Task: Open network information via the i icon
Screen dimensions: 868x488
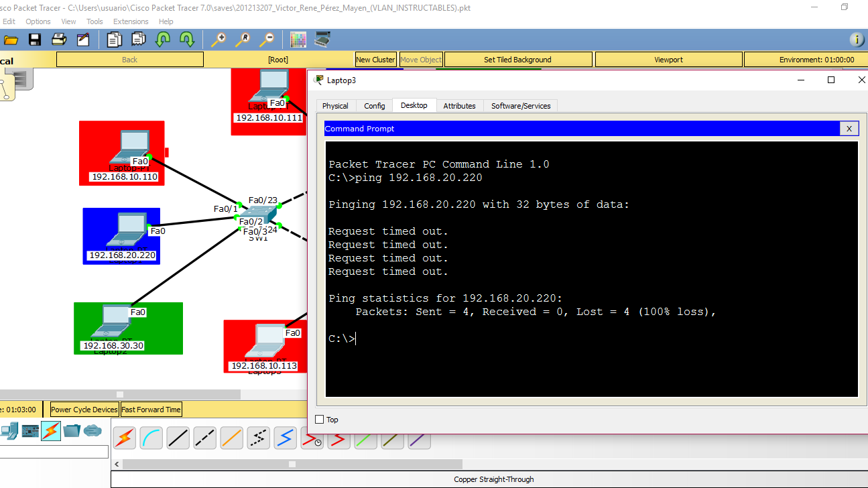Action: point(857,40)
